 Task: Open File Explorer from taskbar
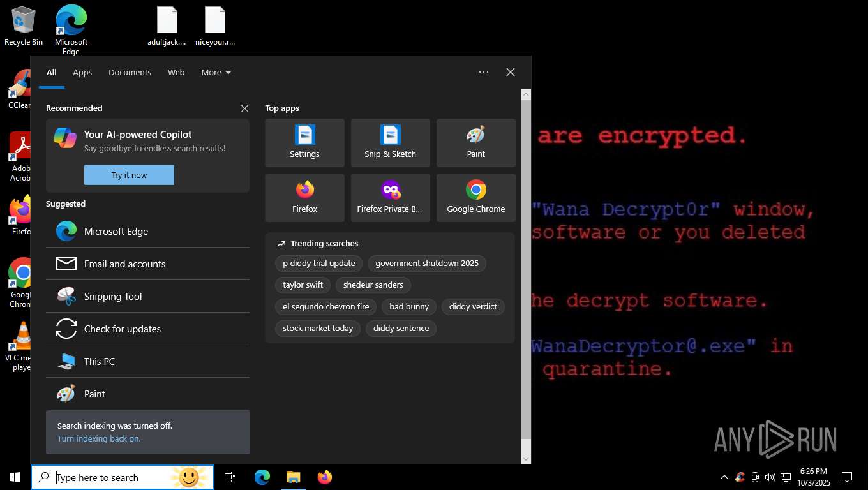click(x=293, y=477)
